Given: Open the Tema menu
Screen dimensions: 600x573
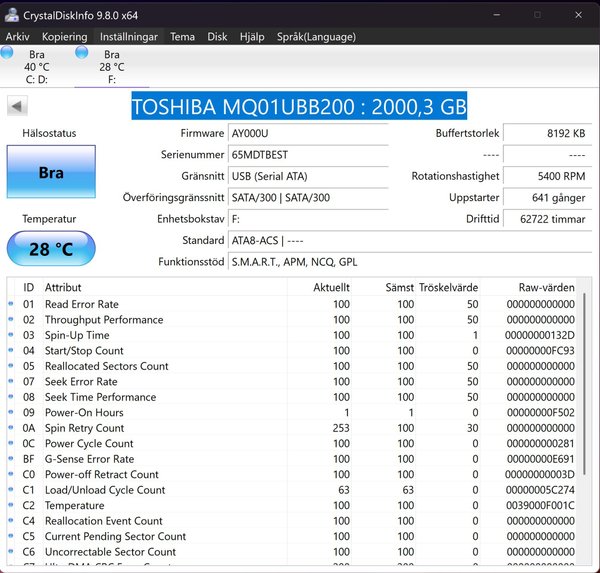Looking at the screenshot, I should 183,37.
